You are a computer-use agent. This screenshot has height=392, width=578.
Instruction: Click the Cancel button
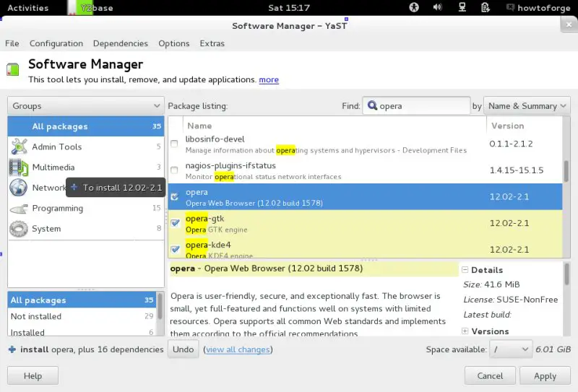pyautogui.click(x=490, y=376)
